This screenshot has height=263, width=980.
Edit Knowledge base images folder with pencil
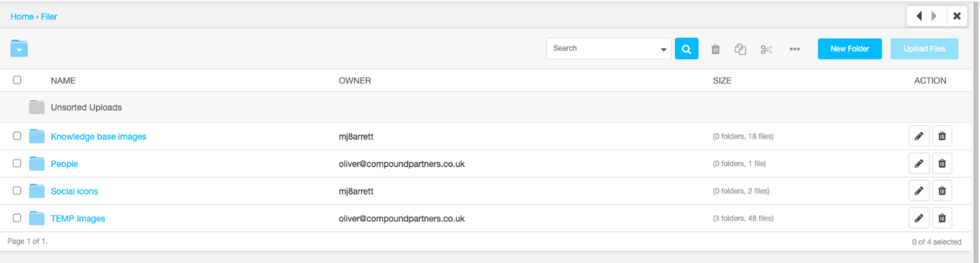[x=919, y=136]
